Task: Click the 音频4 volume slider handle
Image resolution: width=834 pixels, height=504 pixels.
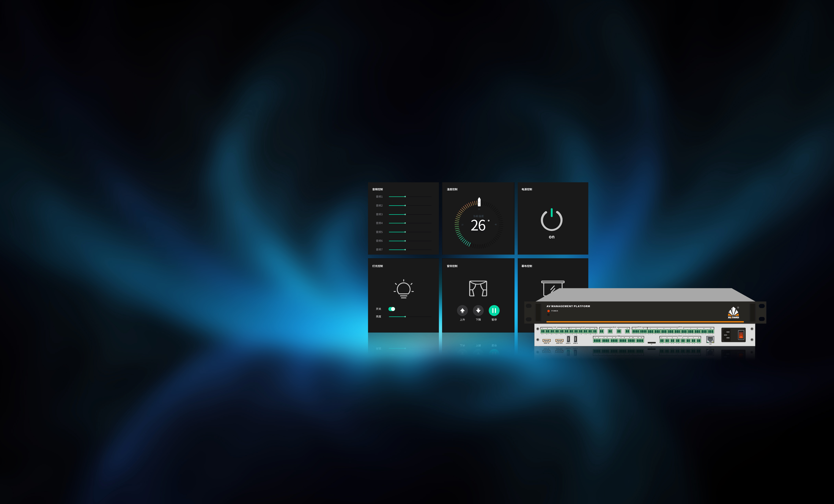Action: (x=405, y=223)
